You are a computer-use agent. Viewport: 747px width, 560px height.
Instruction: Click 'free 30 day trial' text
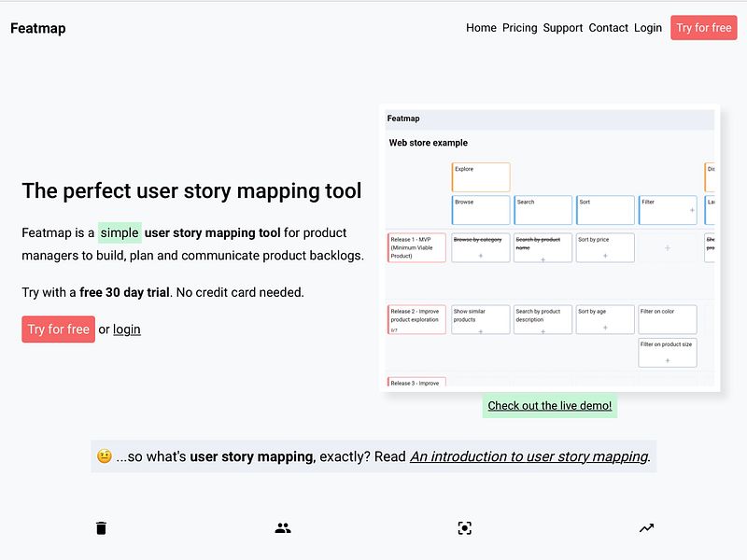click(x=124, y=292)
